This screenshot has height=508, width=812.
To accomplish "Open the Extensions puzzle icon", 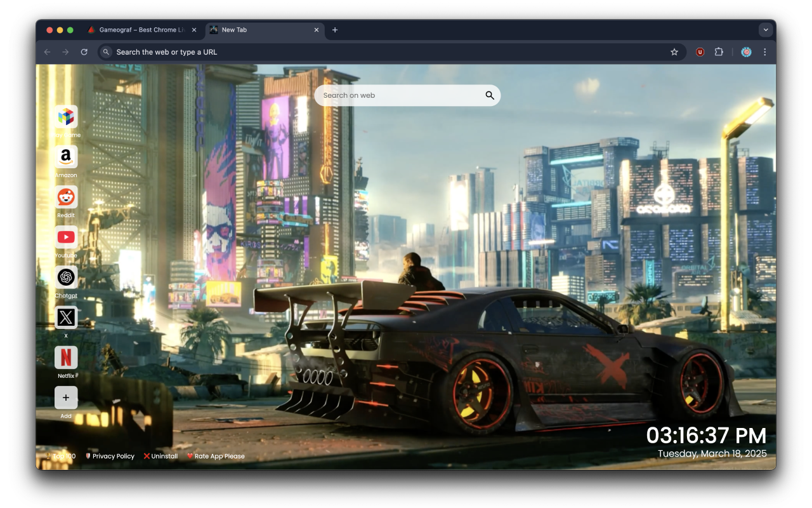I will click(x=719, y=52).
